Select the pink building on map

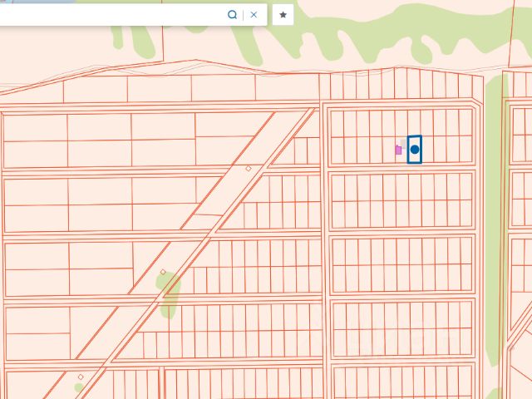click(398, 150)
